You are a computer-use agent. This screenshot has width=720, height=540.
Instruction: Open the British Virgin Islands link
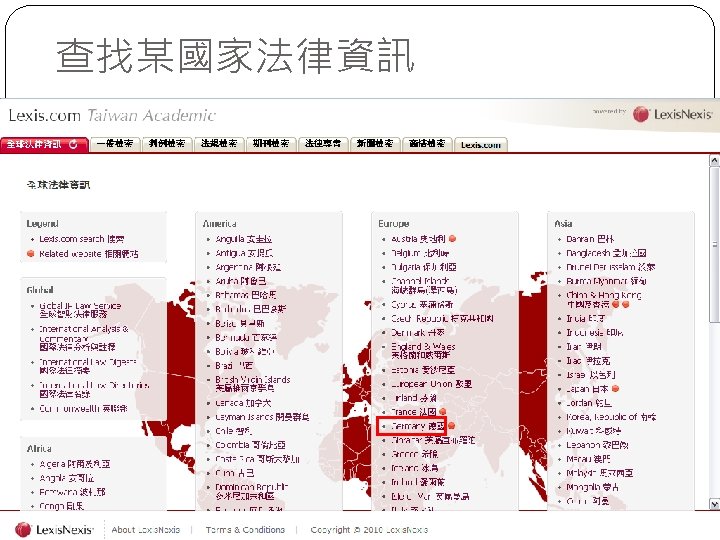coord(253,384)
